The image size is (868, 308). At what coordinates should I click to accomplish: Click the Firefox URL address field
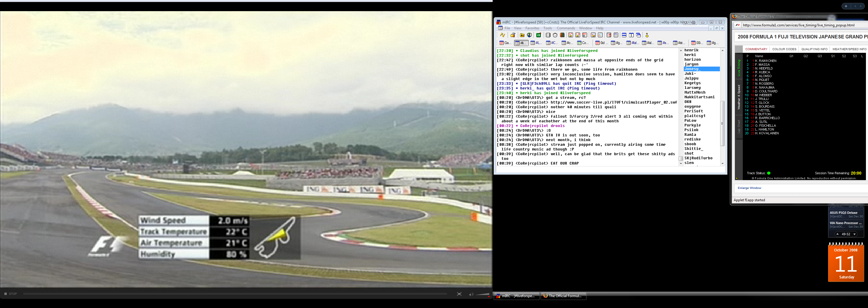(x=802, y=25)
